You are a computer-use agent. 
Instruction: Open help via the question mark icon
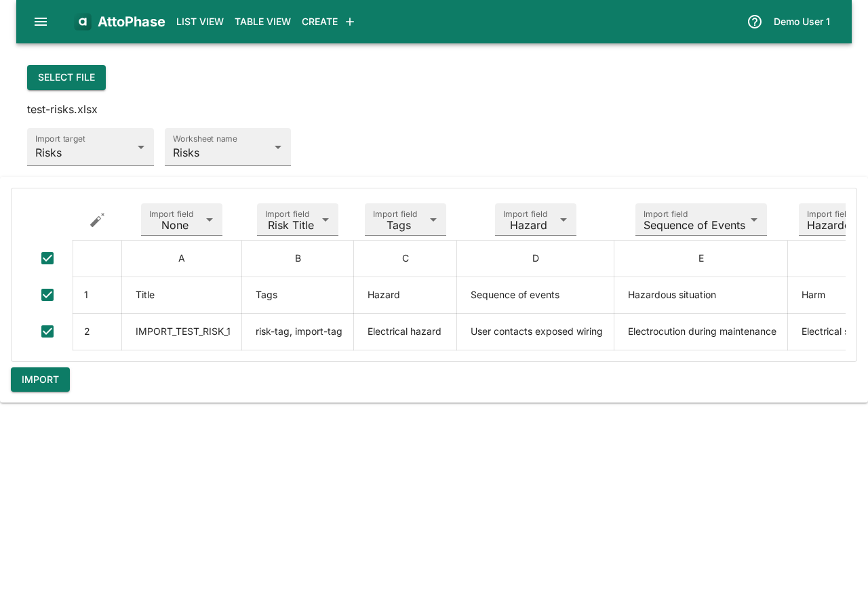[754, 21]
